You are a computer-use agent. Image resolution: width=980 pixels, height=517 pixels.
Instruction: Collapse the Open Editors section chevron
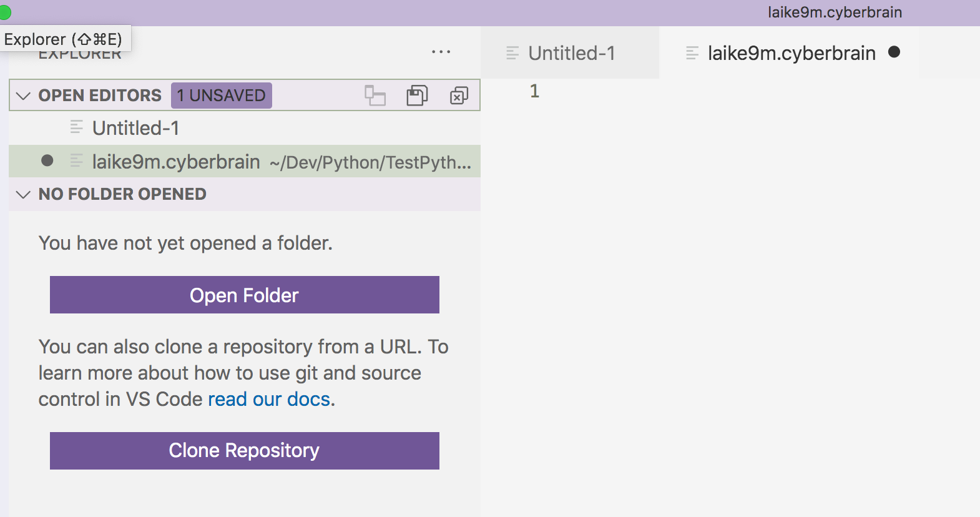pos(23,96)
